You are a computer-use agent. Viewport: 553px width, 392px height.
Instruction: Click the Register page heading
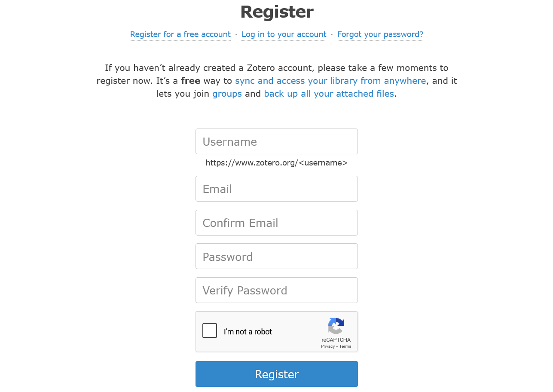(x=276, y=12)
